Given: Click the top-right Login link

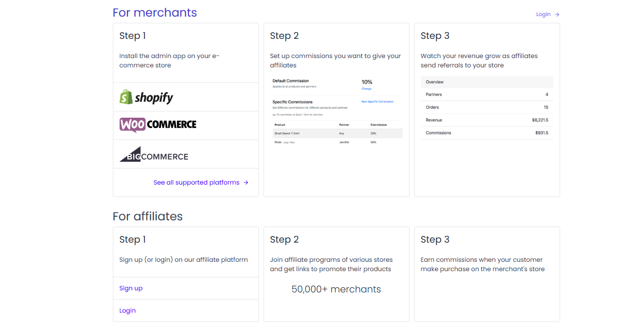Looking at the screenshot, I should 543,14.
